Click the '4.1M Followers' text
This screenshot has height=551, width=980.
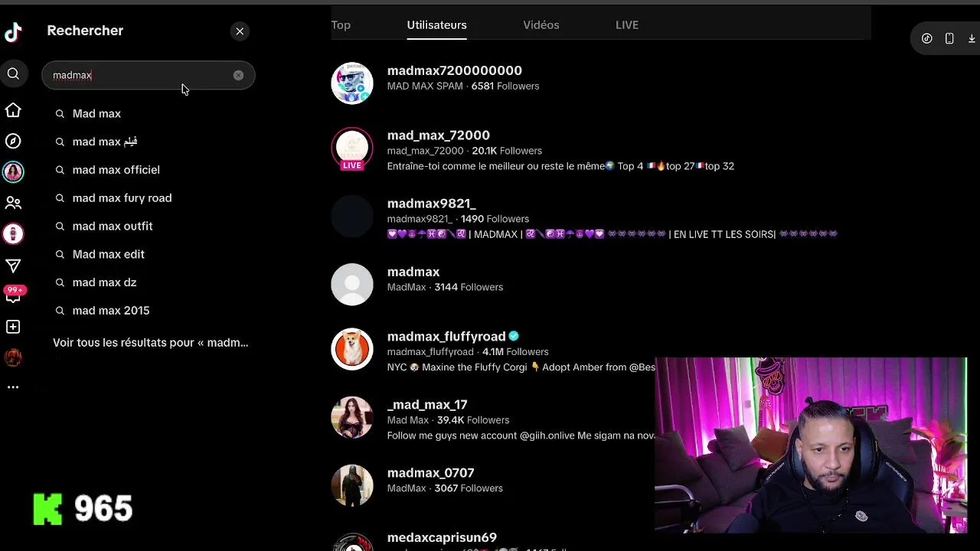coord(515,352)
